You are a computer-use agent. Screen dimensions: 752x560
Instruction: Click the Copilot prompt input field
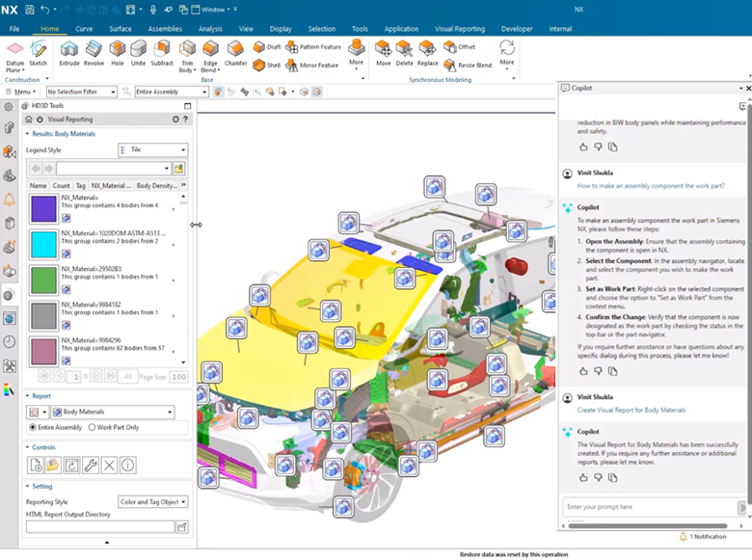(x=646, y=506)
